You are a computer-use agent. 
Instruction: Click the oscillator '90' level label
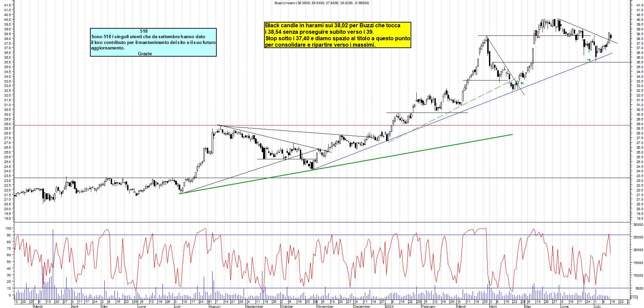(10, 235)
